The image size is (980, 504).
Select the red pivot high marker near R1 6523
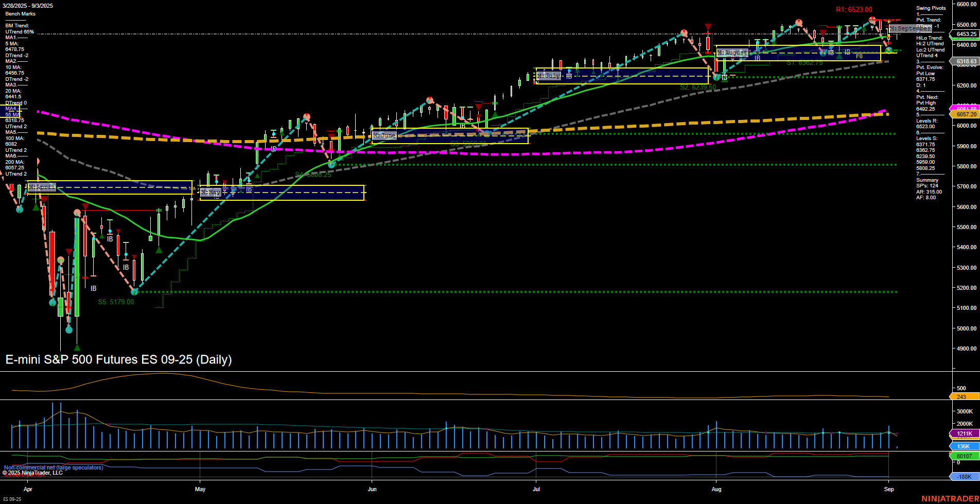click(872, 20)
